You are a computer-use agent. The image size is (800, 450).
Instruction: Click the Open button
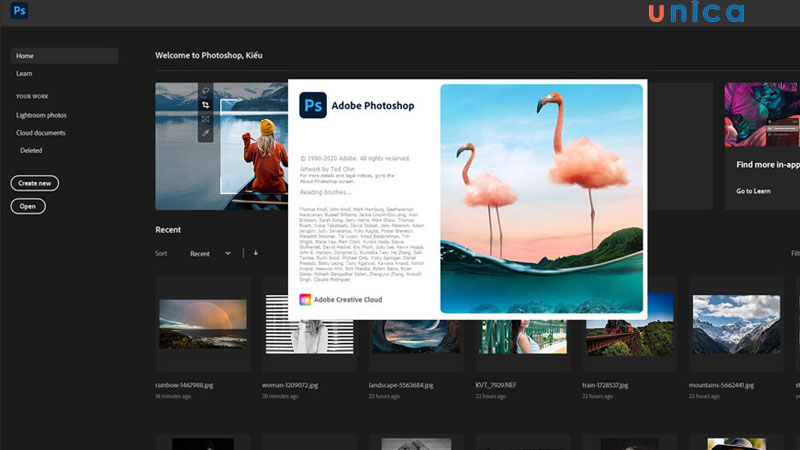pyautogui.click(x=28, y=206)
